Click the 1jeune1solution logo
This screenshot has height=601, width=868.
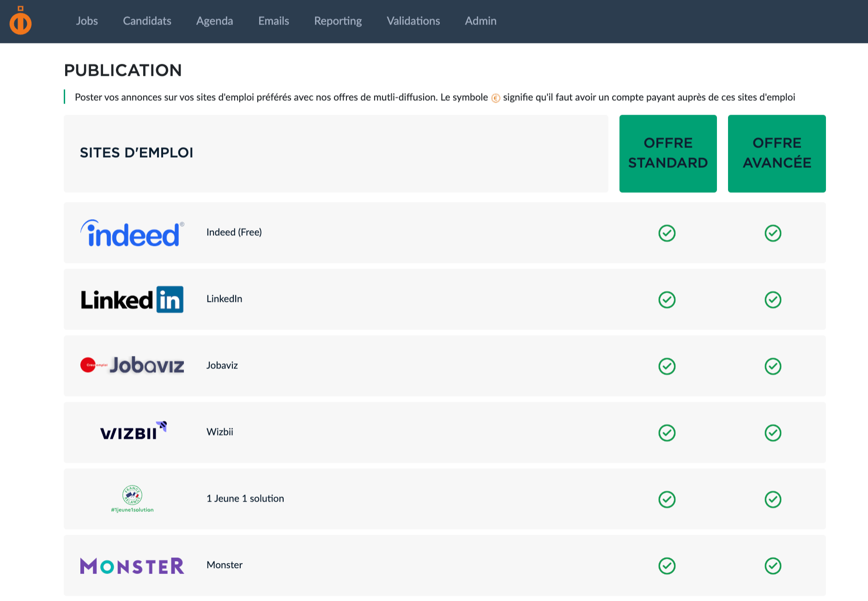[132, 499]
